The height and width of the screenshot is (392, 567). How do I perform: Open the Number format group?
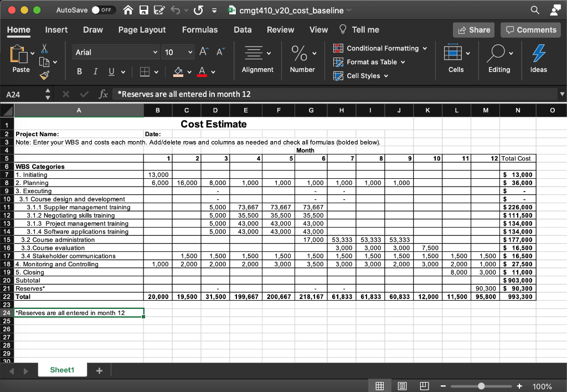point(303,60)
